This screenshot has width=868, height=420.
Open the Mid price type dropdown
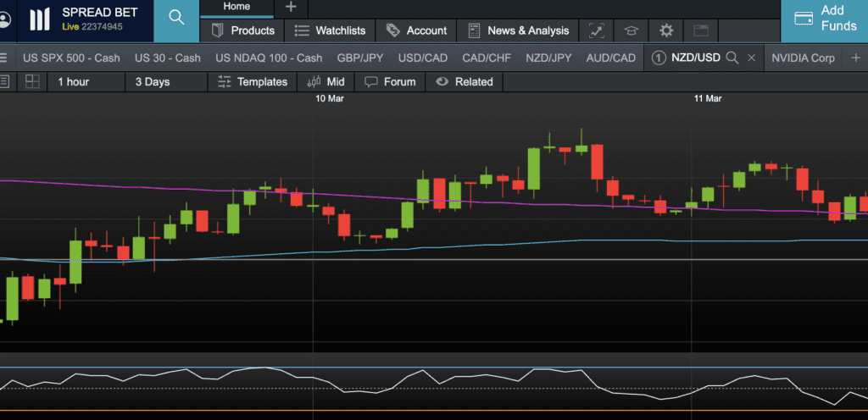point(326,82)
